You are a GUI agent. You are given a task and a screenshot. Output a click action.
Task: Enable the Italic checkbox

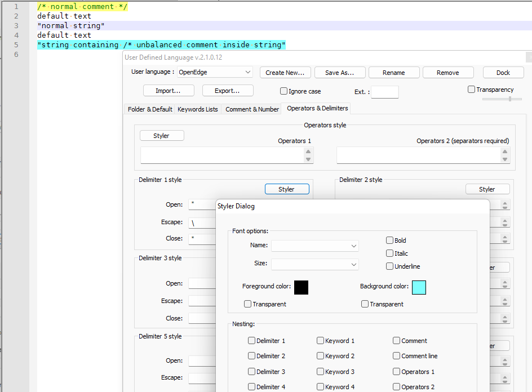pos(389,253)
